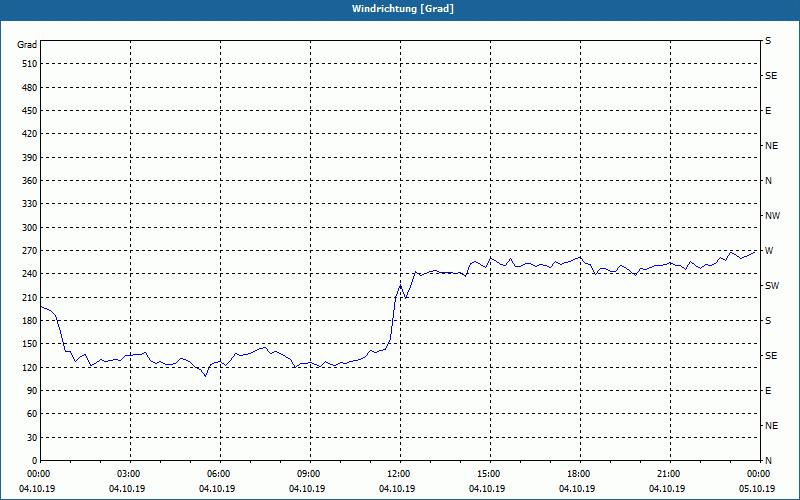The height and width of the screenshot is (500, 800).
Task: Select the 60 degree axis label
Action: tap(33, 414)
